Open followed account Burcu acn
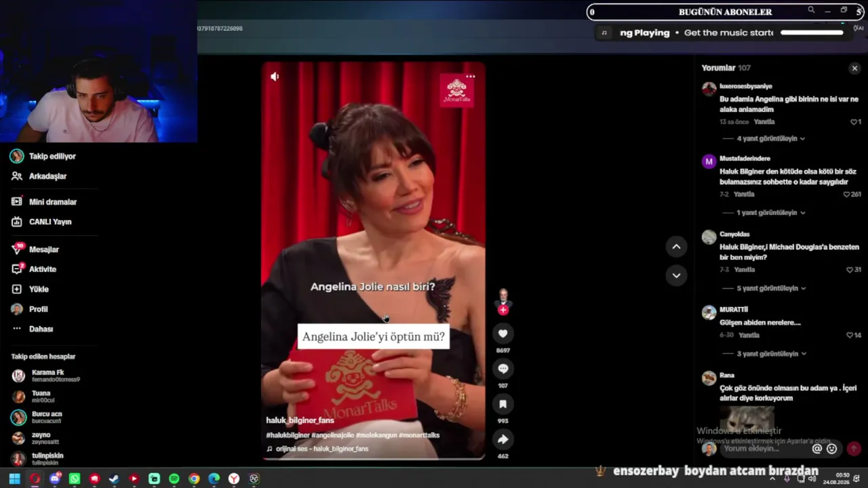 click(x=37, y=418)
